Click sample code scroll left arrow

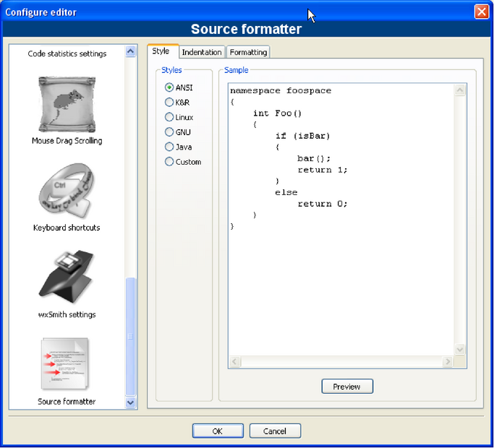[x=235, y=361]
